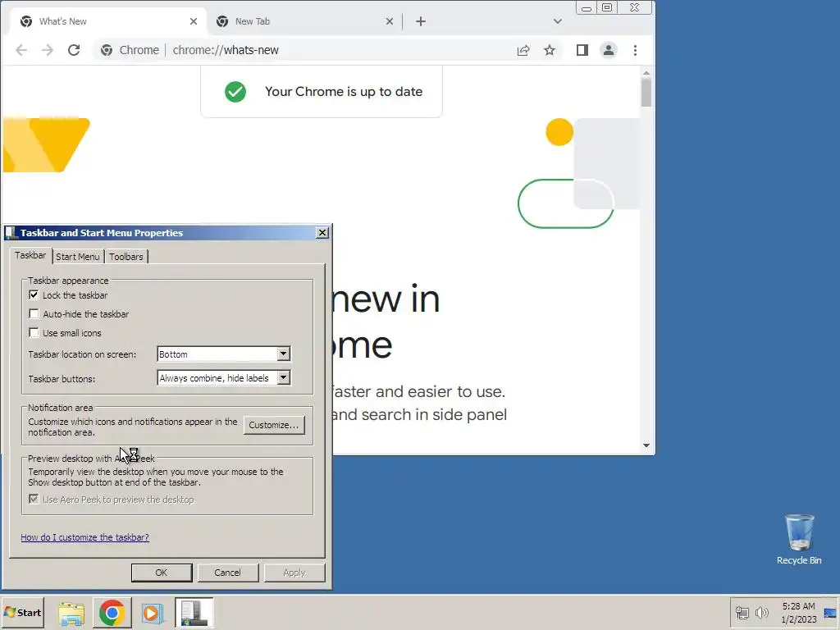The image size is (840, 630).
Task: Click the network tray icon
Action: 742,613
